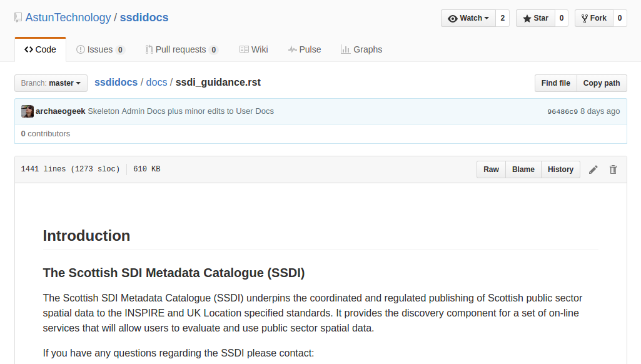This screenshot has height=364, width=641.
Task: Click the ssdidocs repository title link
Action: (x=144, y=18)
